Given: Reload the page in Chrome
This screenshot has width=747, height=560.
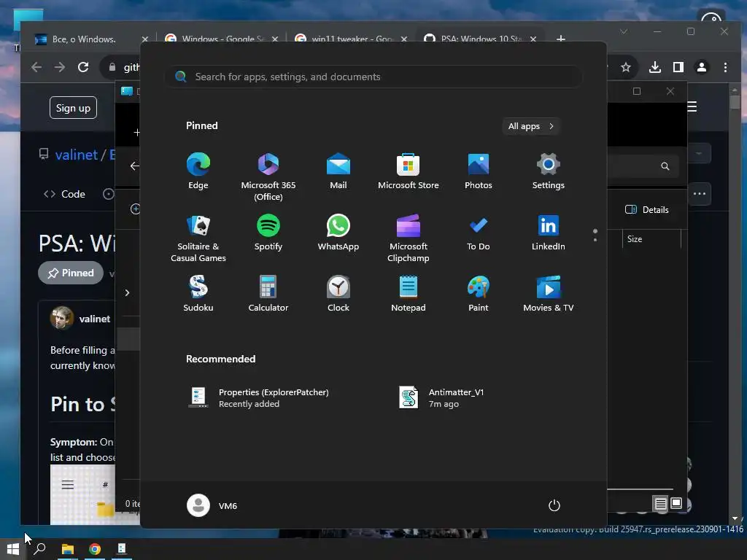Looking at the screenshot, I should (83, 67).
